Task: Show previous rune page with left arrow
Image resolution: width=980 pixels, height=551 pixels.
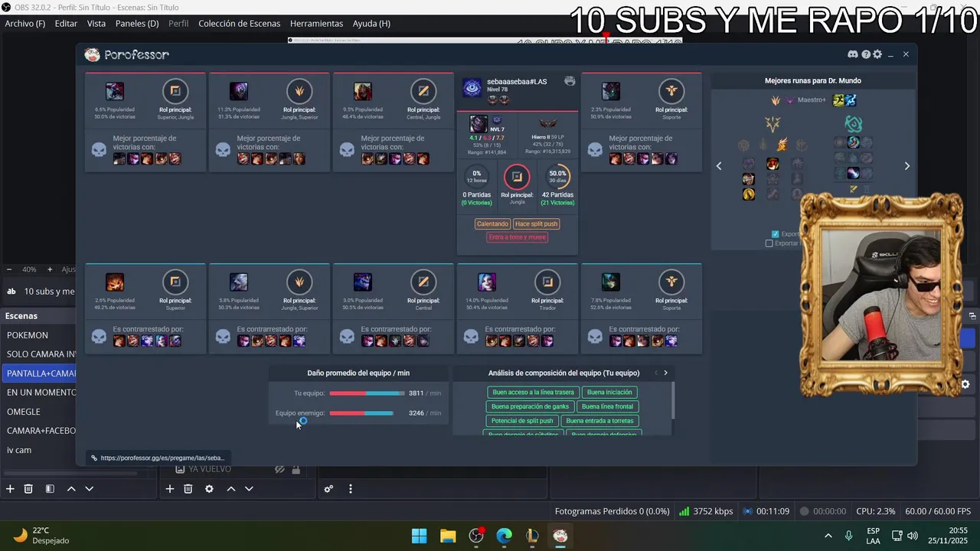Action: [719, 166]
